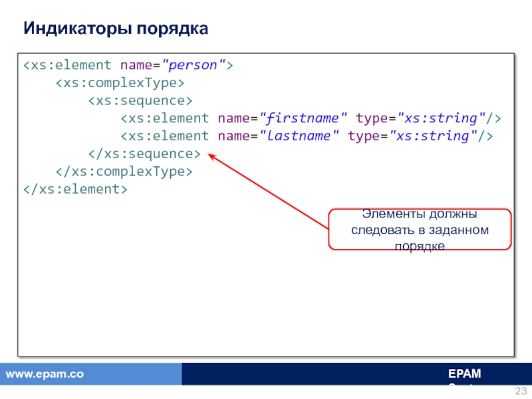Click the firstname element code line

pyautogui.click(x=311, y=118)
